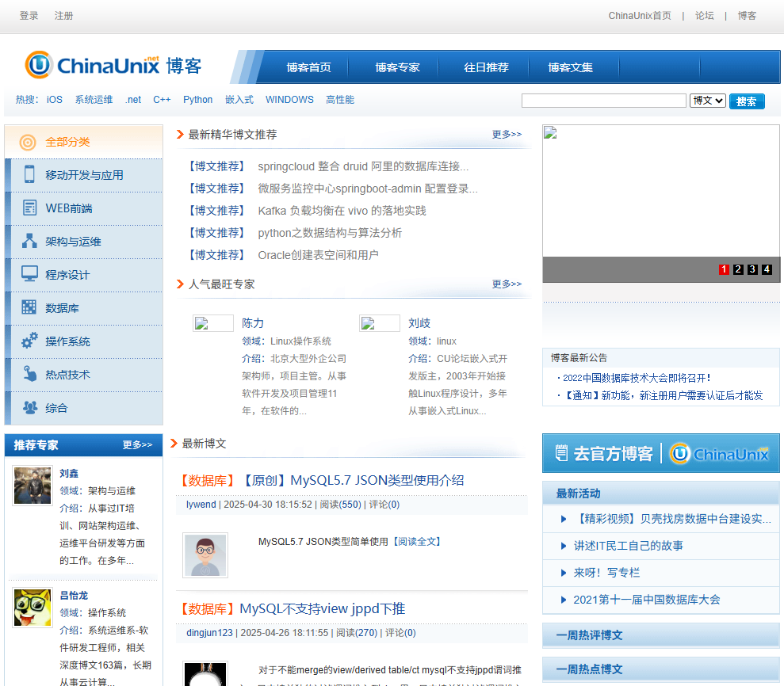Click the broken avatar image of 刘歧
The width and height of the screenshot is (784, 686).
point(380,323)
